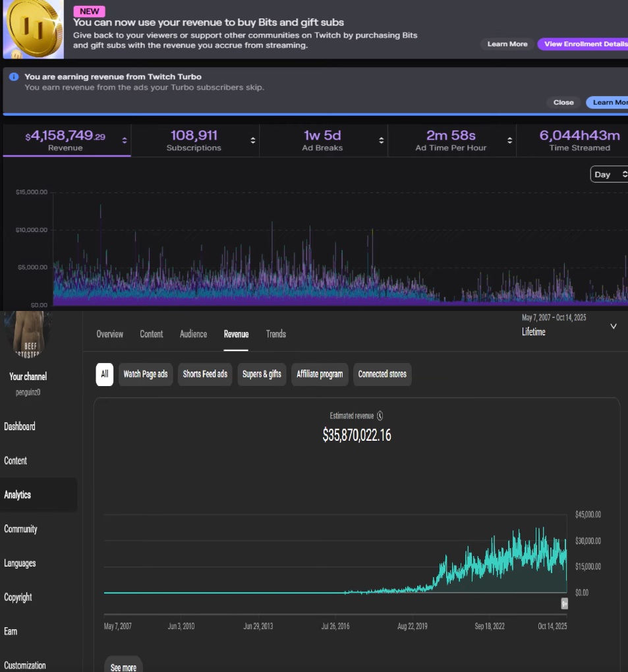Select the Watch Page ads filter chip
This screenshot has width=628, height=672.
coord(146,374)
